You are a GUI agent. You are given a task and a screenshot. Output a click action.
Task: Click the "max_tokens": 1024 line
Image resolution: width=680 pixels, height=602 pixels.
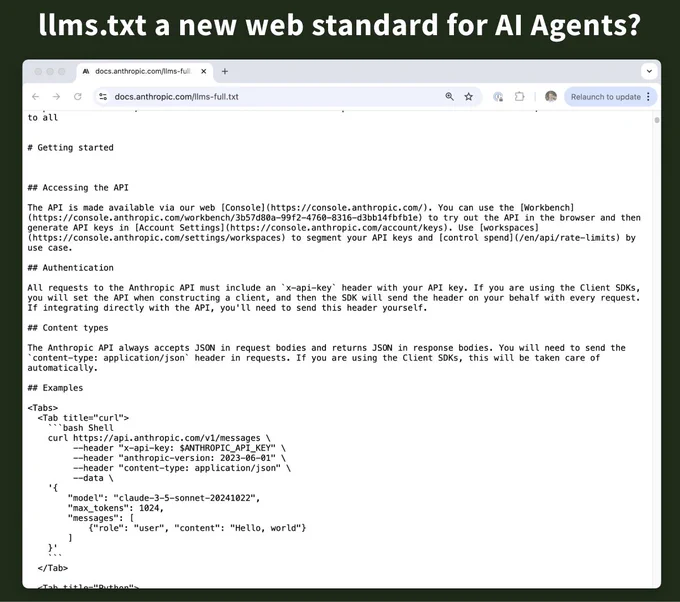(116, 508)
